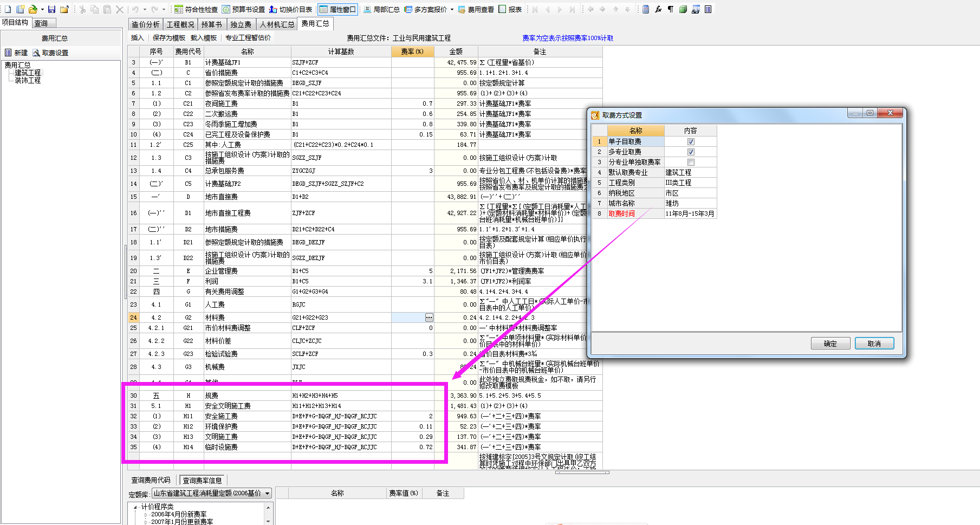Screen dimensions: 980x525
Task: Click the Open folder icon
Action: [x=33, y=9]
